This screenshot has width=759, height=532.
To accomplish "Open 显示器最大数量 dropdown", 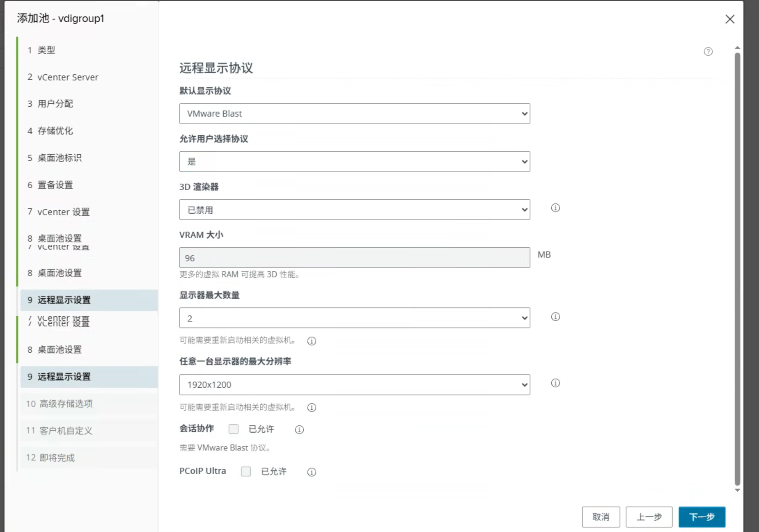I will click(355, 318).
